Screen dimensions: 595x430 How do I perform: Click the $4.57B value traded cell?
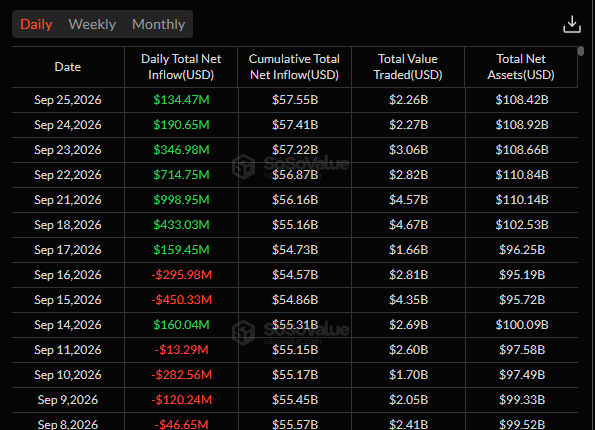click(x=408, y=200)
